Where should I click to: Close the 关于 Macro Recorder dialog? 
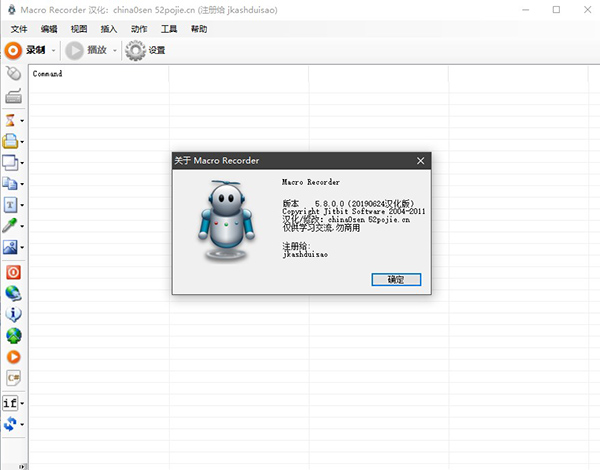point(421,161)
